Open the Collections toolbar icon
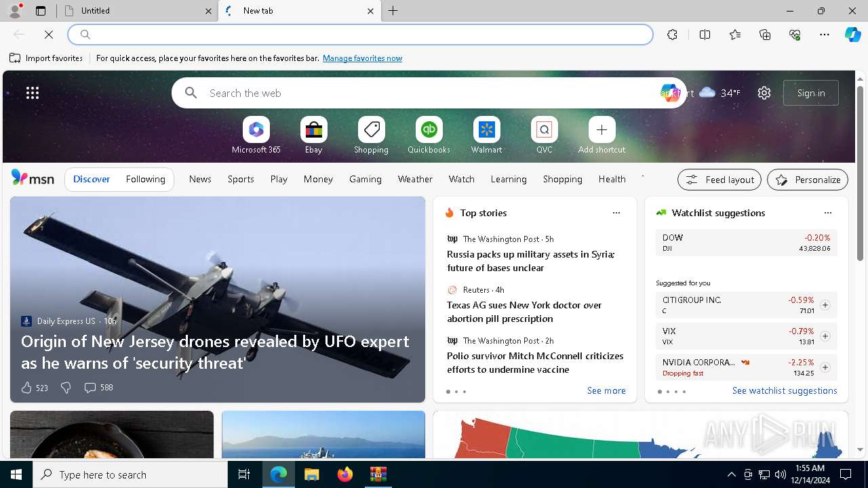 point(765,35)
